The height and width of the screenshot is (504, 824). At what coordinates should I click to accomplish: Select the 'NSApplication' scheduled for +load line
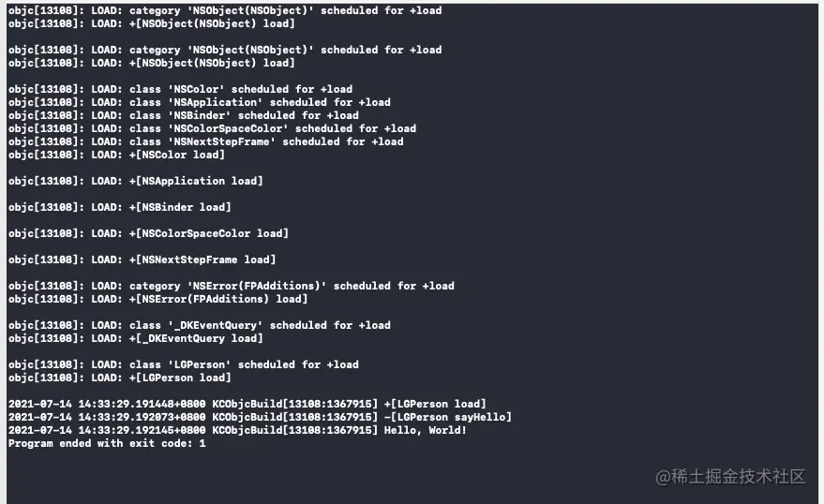pyautogui.click(x=199, y=102)
